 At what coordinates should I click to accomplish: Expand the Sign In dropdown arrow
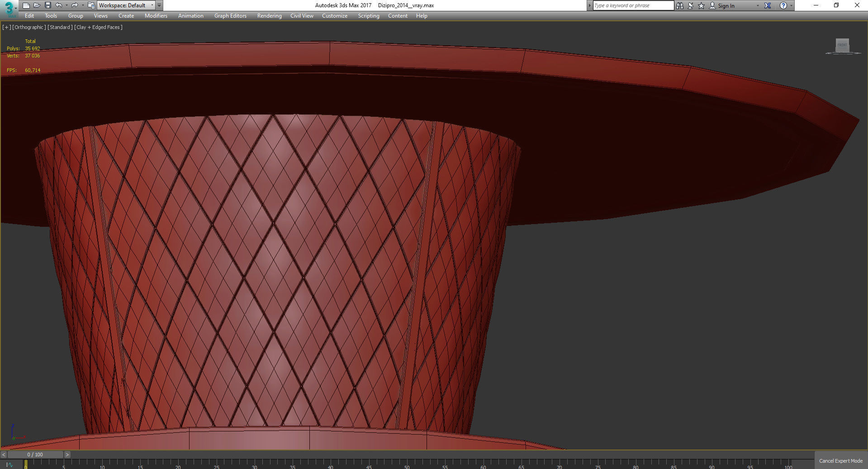758,5
